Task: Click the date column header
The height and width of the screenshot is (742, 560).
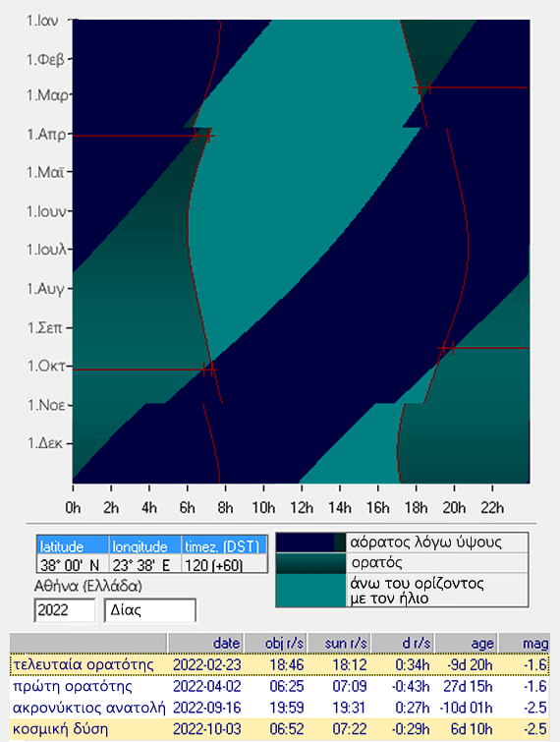Action: tap(205, 643)
